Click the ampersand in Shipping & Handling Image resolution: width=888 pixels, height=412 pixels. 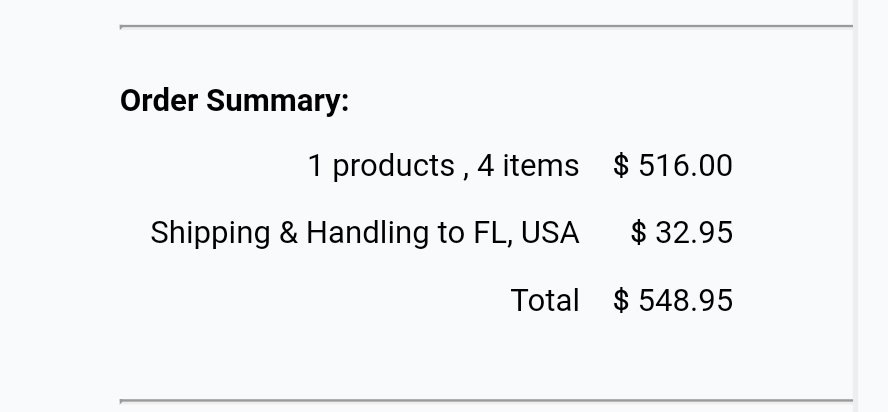coord(288,233)
